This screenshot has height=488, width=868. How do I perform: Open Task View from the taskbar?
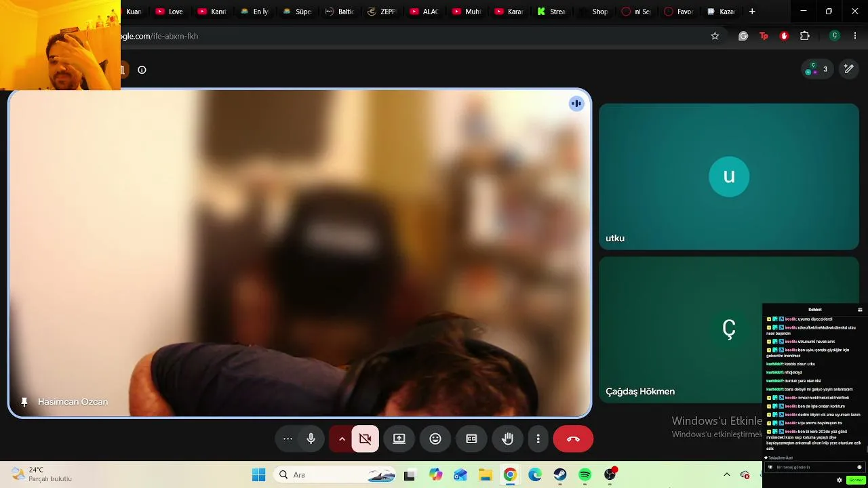point(409,475)
